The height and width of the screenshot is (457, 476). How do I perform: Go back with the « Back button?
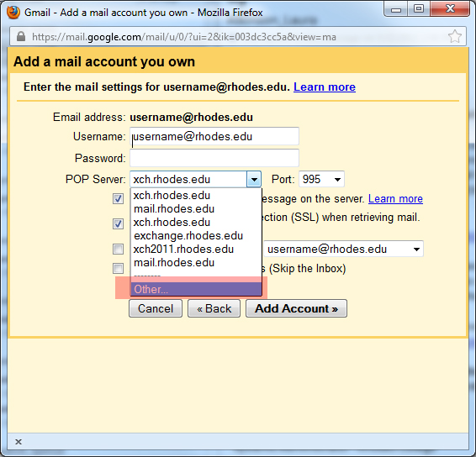[214, 308]
